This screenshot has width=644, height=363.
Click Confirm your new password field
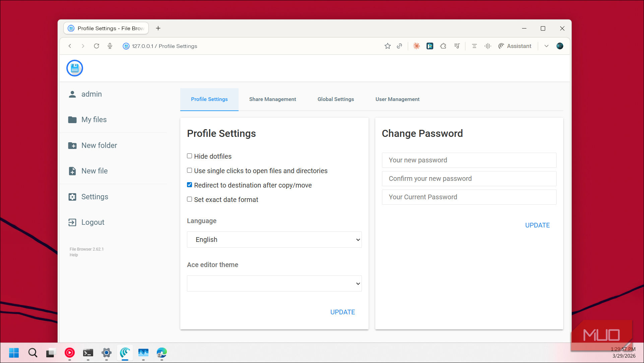[x=469, y=178]
